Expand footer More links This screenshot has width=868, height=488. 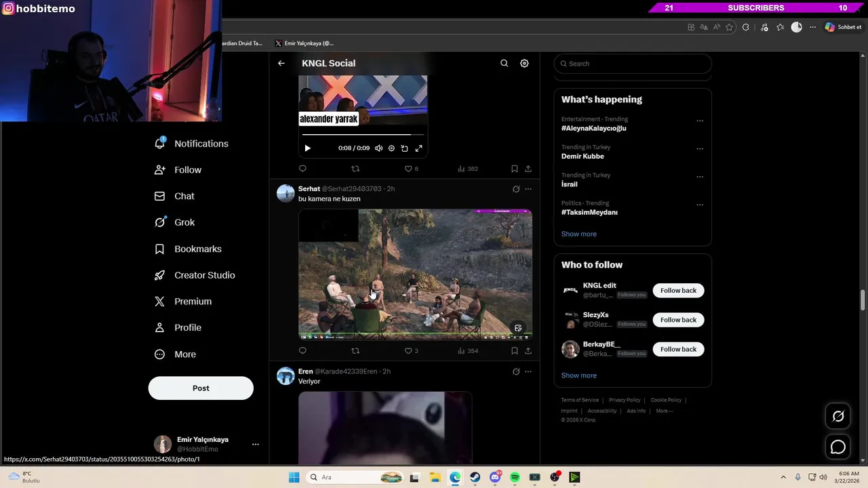(x=663, y=411)
